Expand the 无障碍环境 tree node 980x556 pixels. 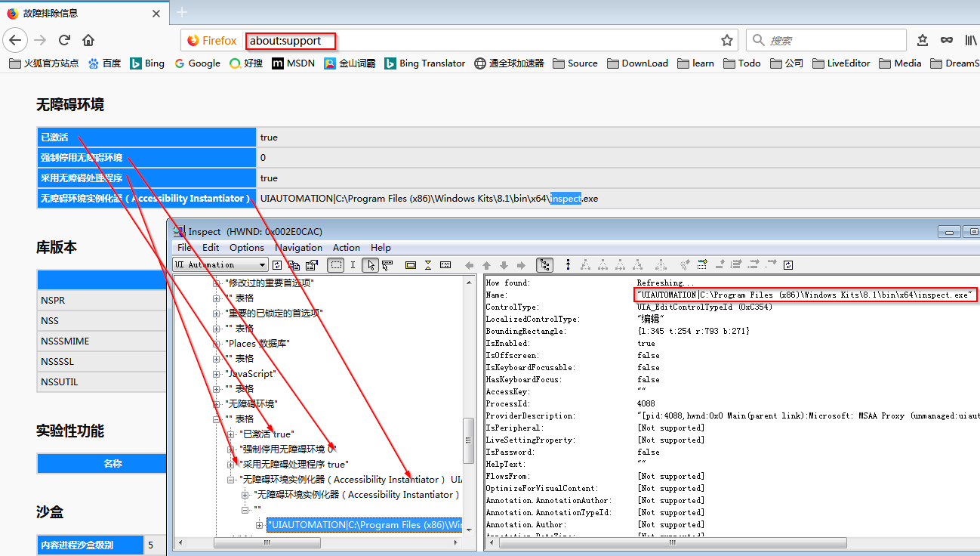217,403
